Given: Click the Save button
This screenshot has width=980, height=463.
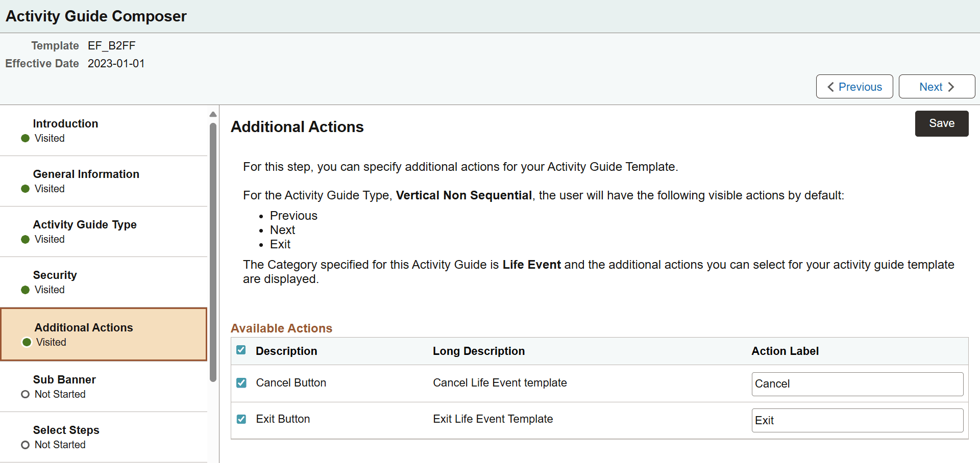Looking at the screenshot, I should pos(941,123).
